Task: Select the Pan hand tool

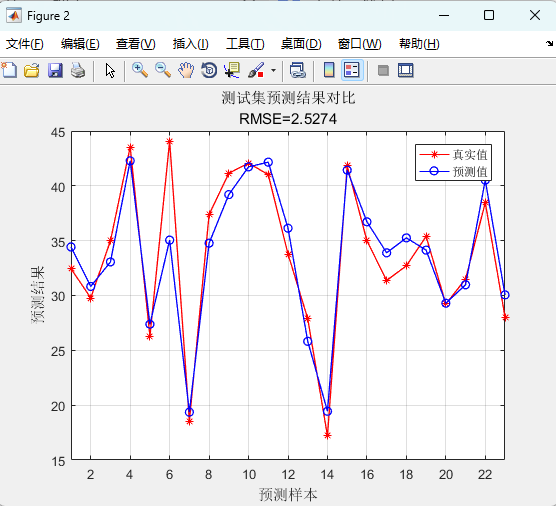Action: (186, 70)
